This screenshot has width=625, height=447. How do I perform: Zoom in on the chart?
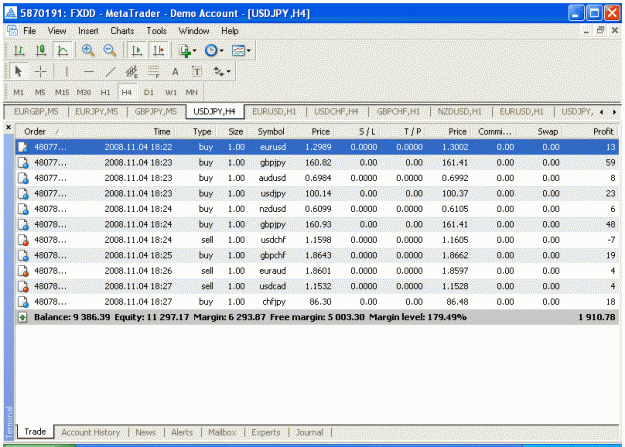[88, 51]
